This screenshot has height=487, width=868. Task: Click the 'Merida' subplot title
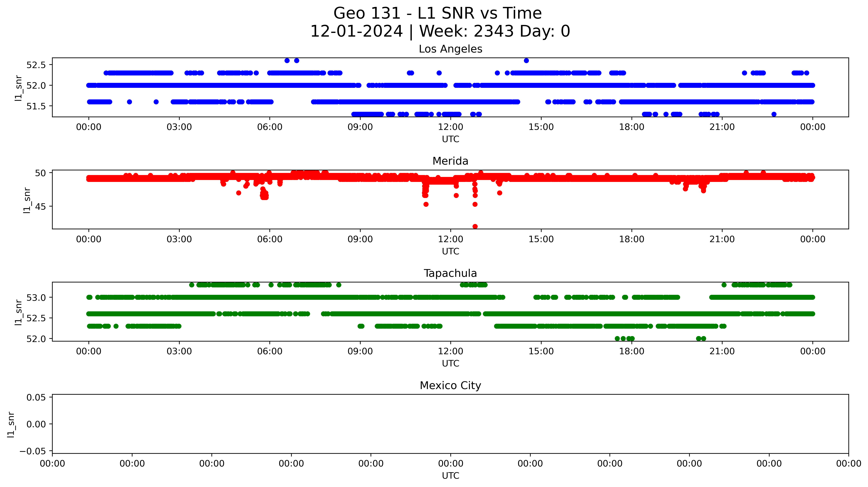tap(450, 161)
